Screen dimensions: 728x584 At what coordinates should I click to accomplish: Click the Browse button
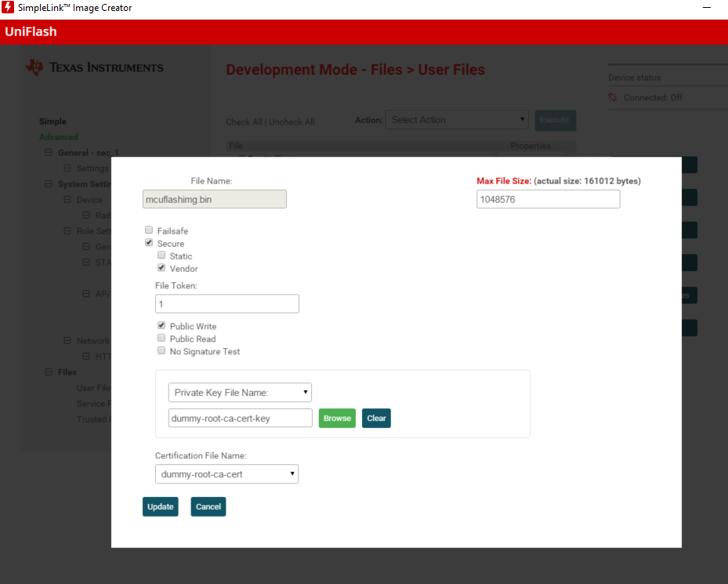[337, 418]
